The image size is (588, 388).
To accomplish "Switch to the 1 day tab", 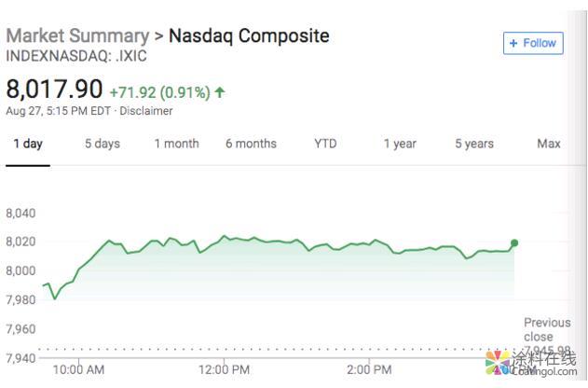I will pyautogui.click(x=28, y=144).
